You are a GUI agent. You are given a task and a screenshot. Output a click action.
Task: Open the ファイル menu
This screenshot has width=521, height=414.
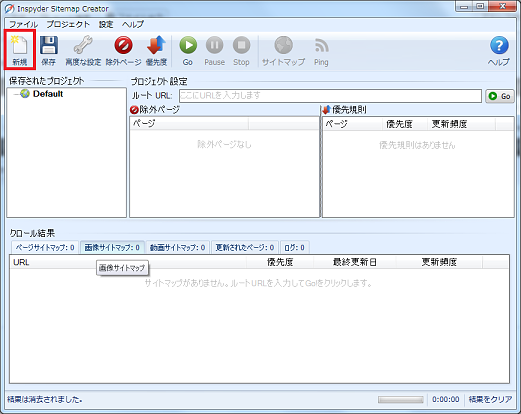coord(23,24)
